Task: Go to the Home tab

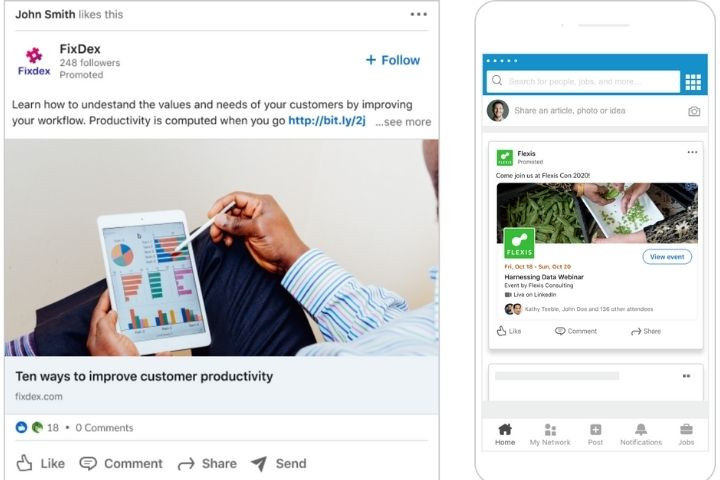Action: [x=505, y=433]
